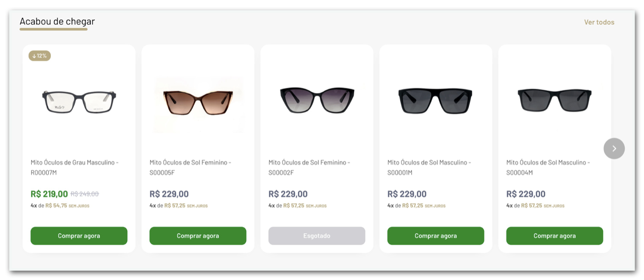Buy the R00007M eyeglasses now
The width and height of the screenshot is (644, 280).
[x=79, y=236]
